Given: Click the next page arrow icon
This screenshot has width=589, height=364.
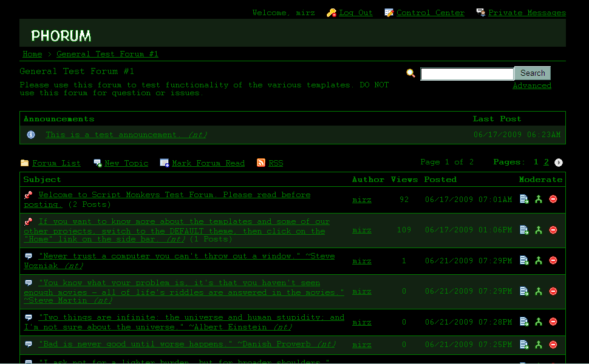Looking at the screenshot, I should click(559, 163).
